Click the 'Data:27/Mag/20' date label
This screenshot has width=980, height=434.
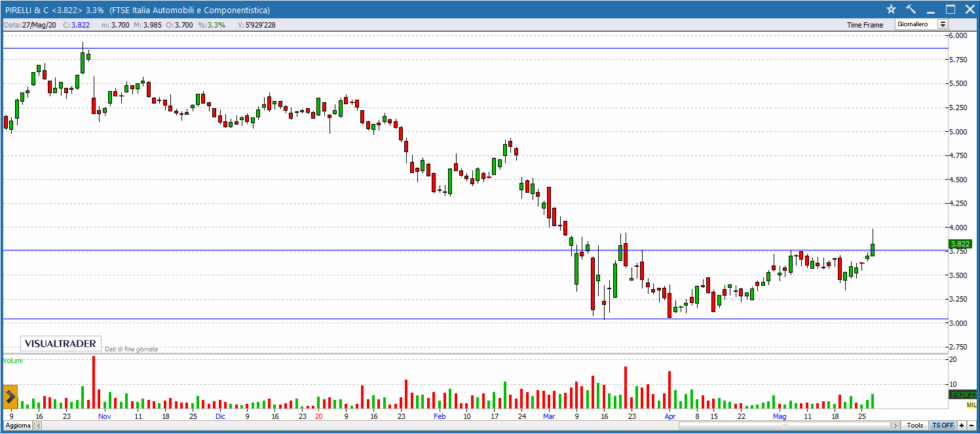31,25
